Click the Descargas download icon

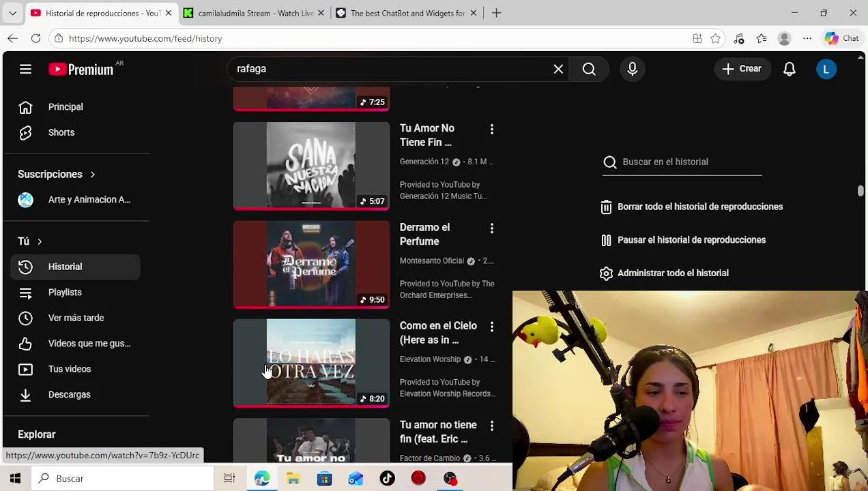click(x=25, y=394)
